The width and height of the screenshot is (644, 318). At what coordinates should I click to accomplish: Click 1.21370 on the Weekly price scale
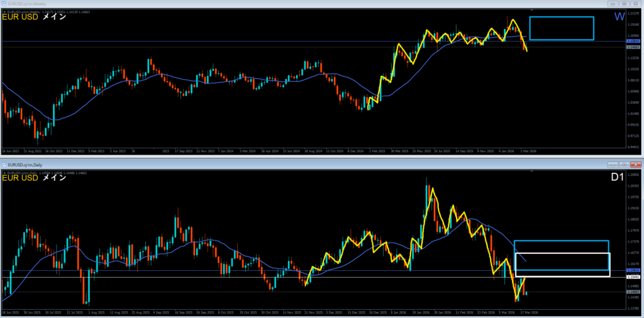point(633,14)
